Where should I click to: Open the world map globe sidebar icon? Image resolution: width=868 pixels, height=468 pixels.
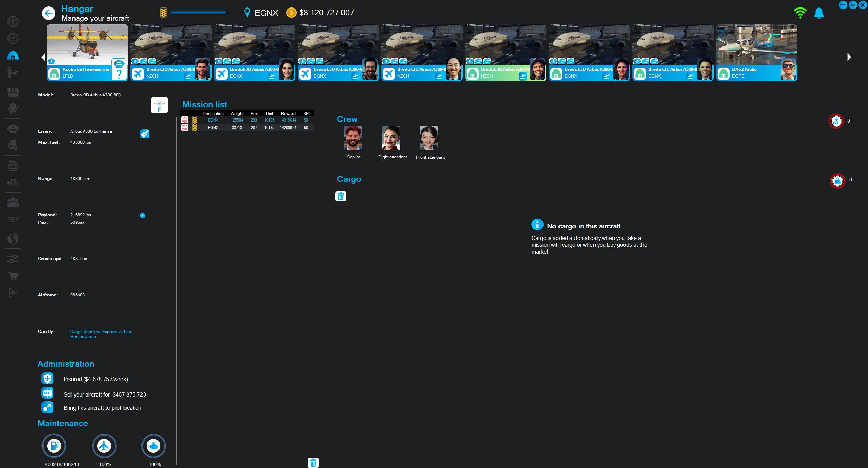13,239
